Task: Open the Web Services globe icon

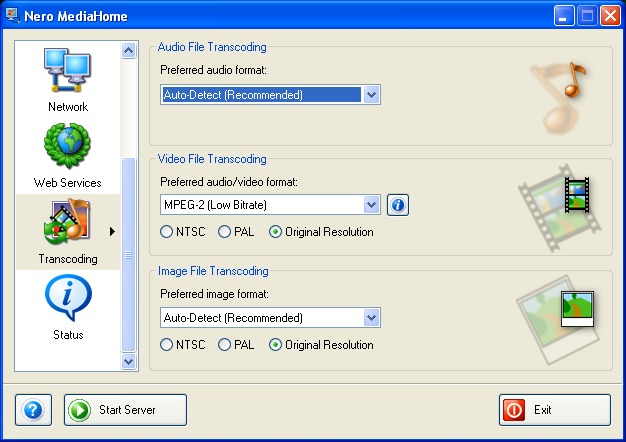Action: pyautogui.click(x=67, y=146)
